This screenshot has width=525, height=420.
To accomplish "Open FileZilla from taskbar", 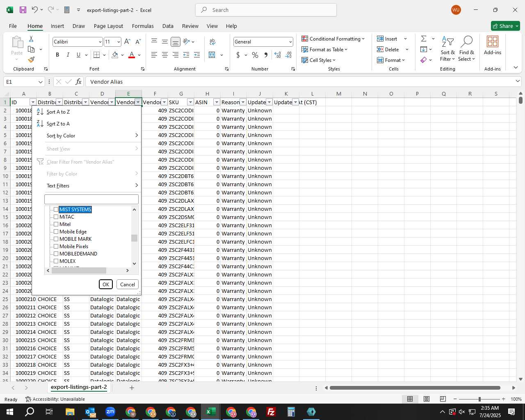I will click(x=271, y=412).
